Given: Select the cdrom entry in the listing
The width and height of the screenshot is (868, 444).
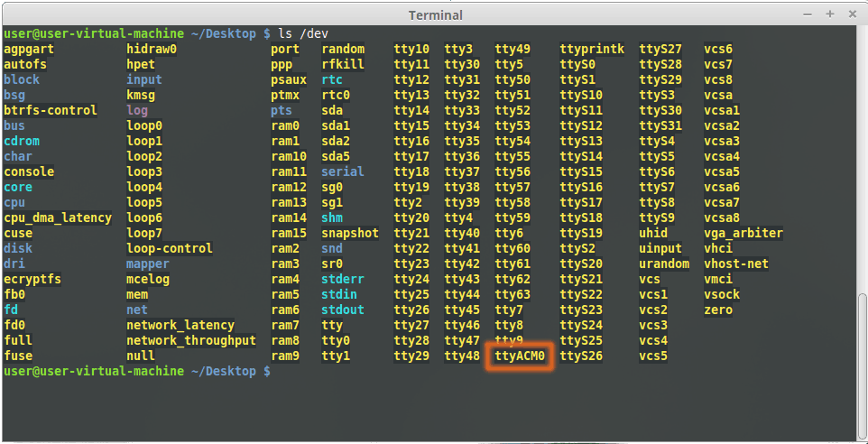Looking at the screenshot, I should click(x=22, y=141).
